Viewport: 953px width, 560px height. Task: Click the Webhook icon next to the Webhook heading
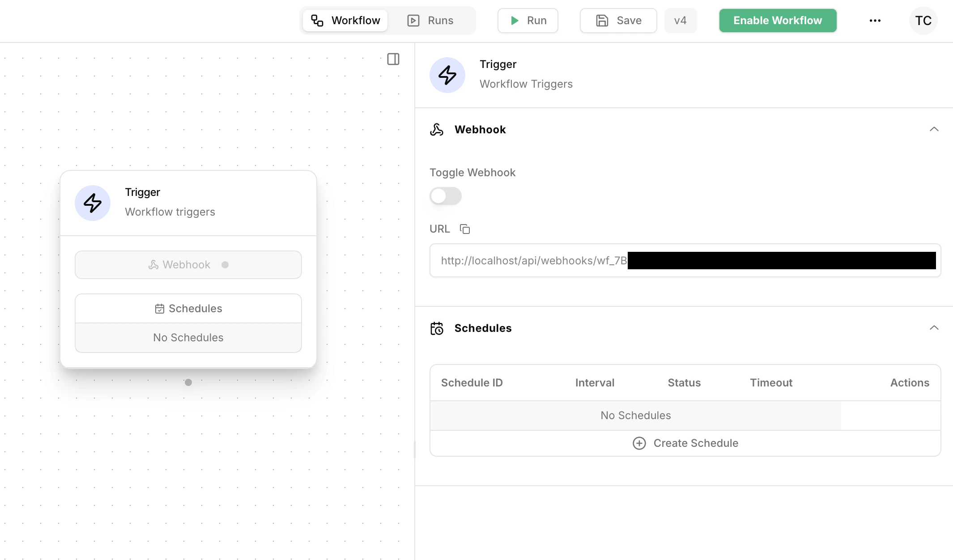pos(437,129)
